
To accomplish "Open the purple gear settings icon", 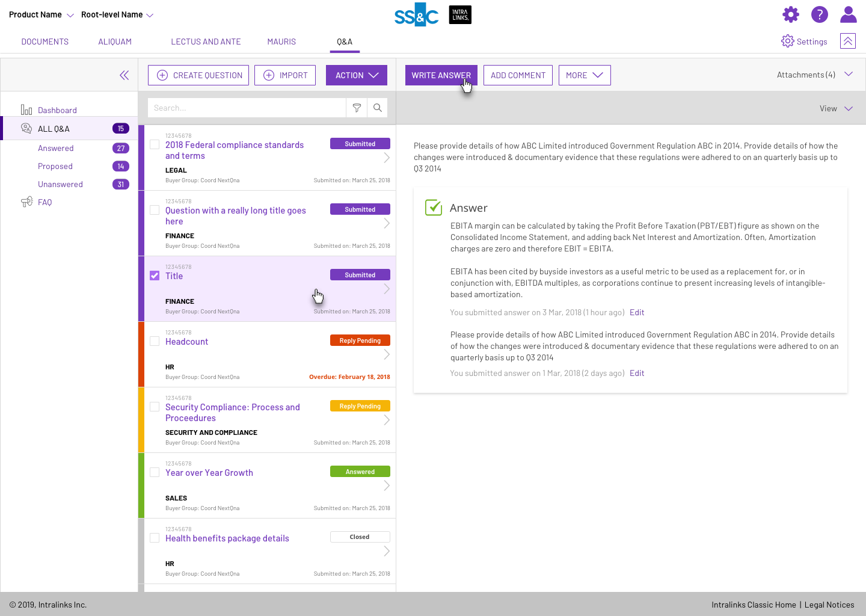I will (791, 14).
